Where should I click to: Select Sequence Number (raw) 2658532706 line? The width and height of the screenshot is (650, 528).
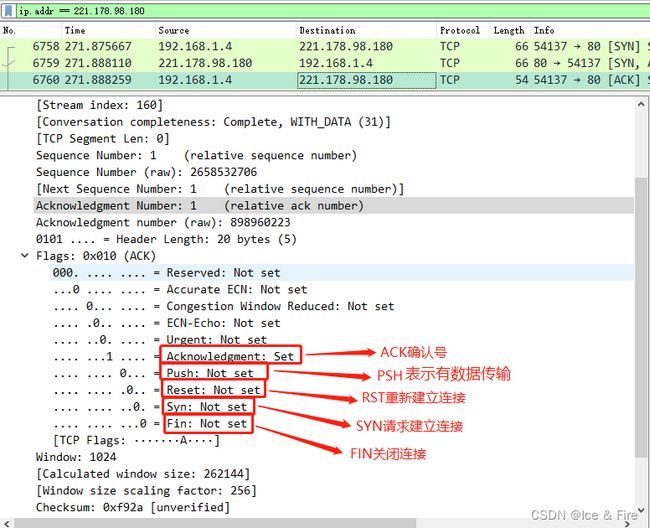(x=146, y=172)
